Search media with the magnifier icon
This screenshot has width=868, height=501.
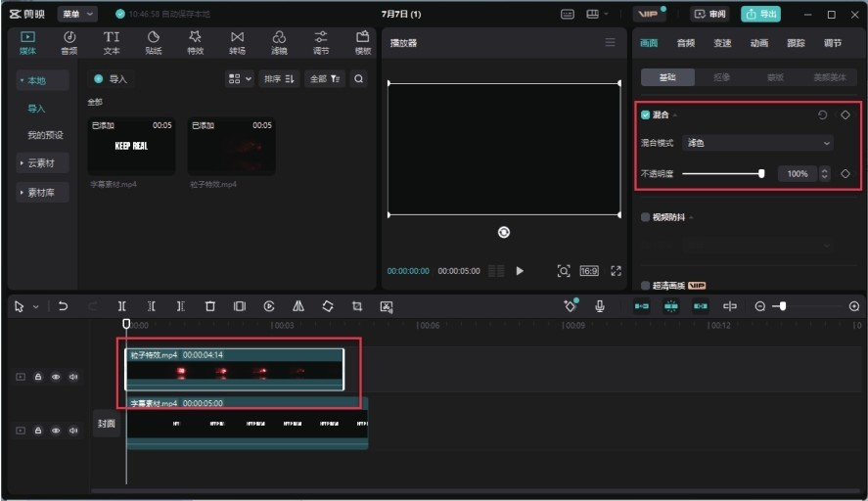pos(359,79)
